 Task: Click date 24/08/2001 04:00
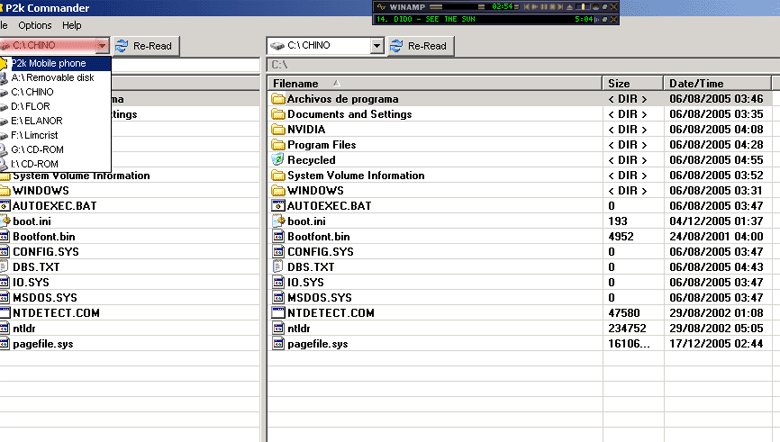pos(716,236)
